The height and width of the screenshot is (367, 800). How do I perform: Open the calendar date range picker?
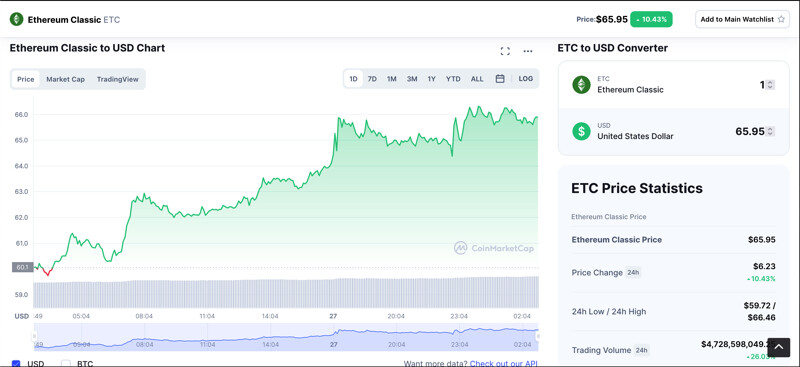tap(500, 79)
